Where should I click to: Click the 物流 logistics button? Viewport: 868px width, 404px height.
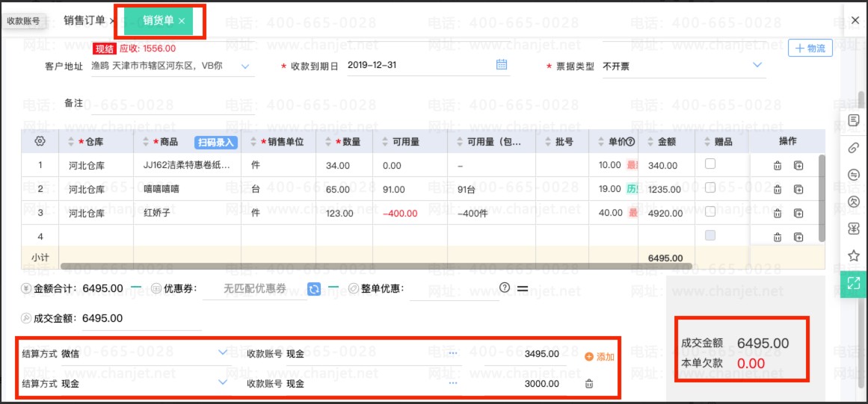click(x=810, y=48)
